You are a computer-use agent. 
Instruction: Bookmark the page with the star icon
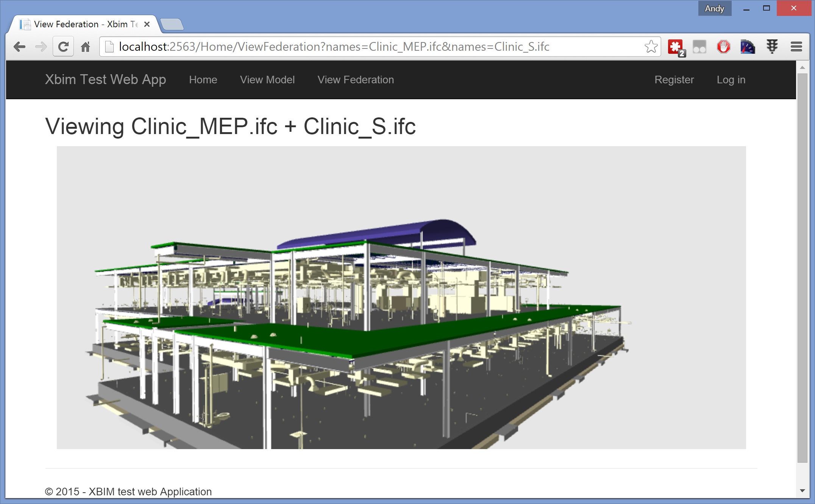(651, 47)
